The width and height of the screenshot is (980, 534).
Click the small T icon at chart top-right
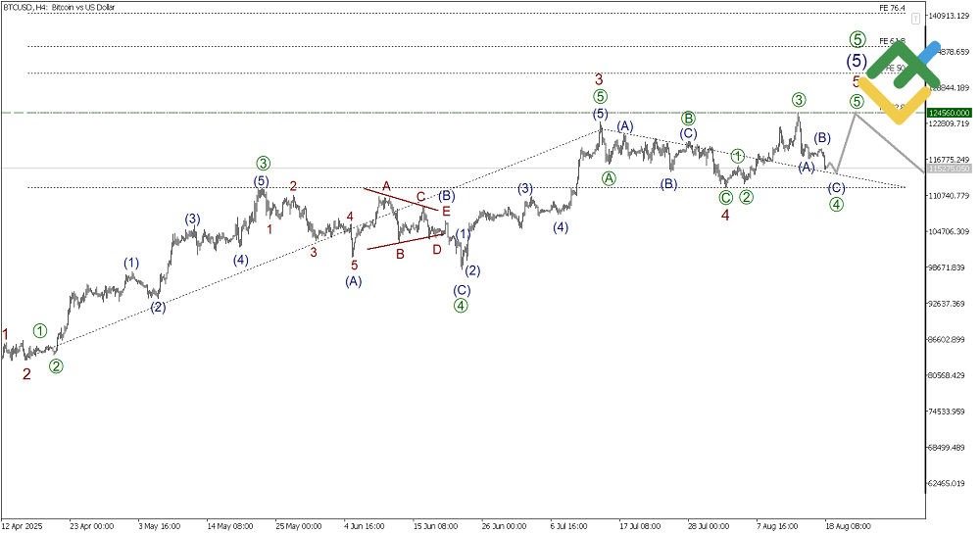915,20
